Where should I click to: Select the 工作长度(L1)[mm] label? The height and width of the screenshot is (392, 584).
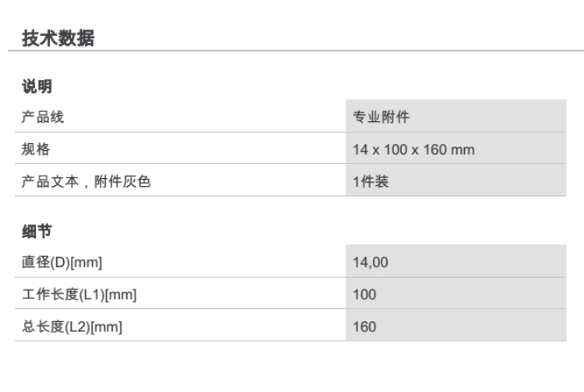tap(79, 295)
